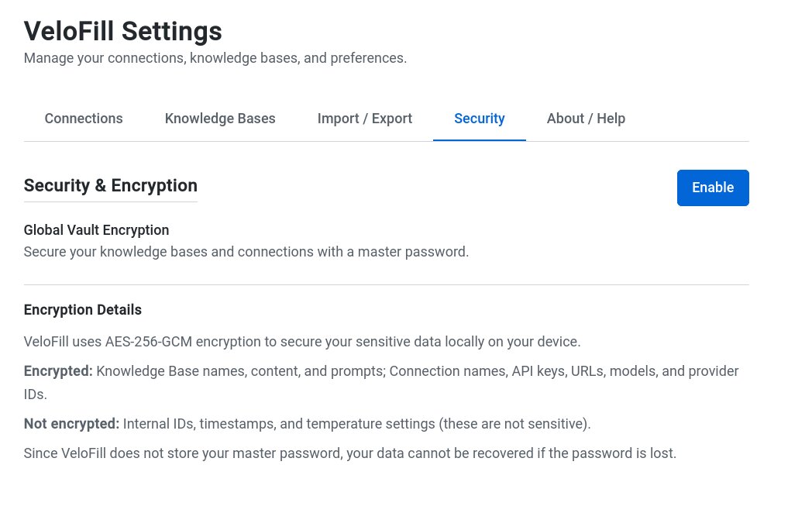Switch to the Connections tab
Image resolution: width=812 pixels, height=527 pixels.
[x=84, y=118]
